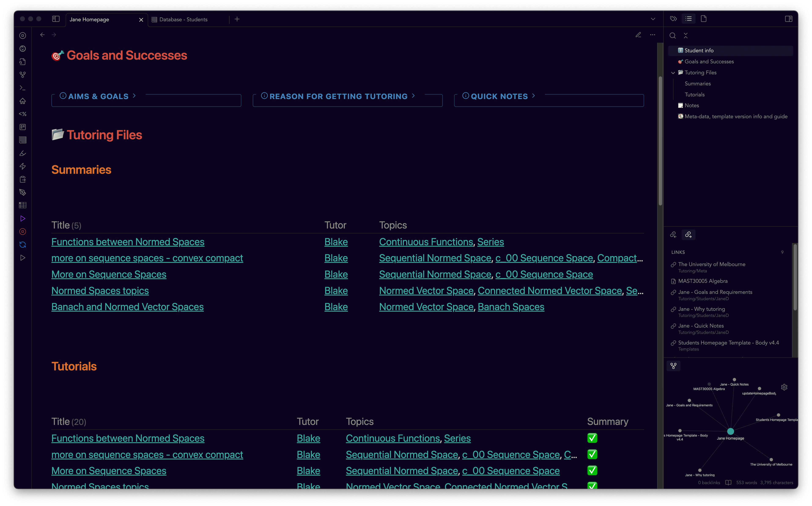Open graph view from the left ribbon

coord(23,75)
